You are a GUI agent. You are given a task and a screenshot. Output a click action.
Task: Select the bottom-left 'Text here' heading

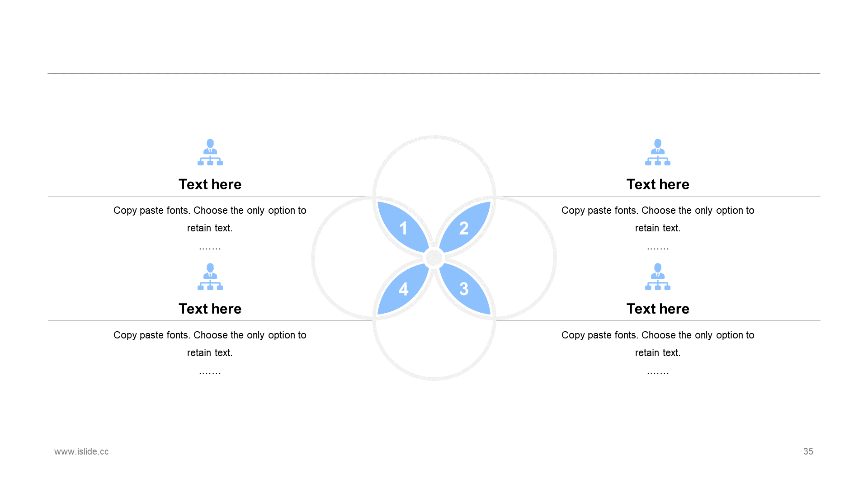210,309
